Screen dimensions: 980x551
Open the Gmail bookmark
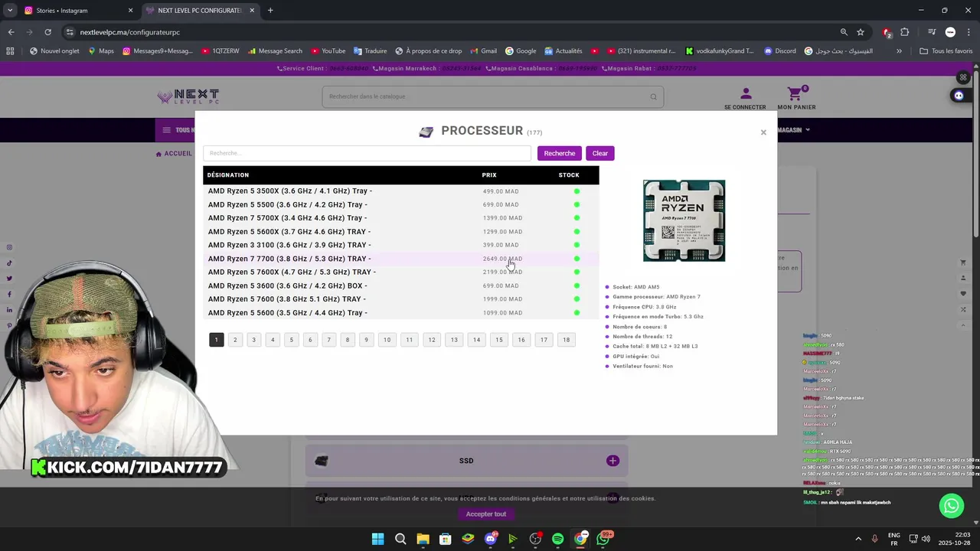[483, 51]
